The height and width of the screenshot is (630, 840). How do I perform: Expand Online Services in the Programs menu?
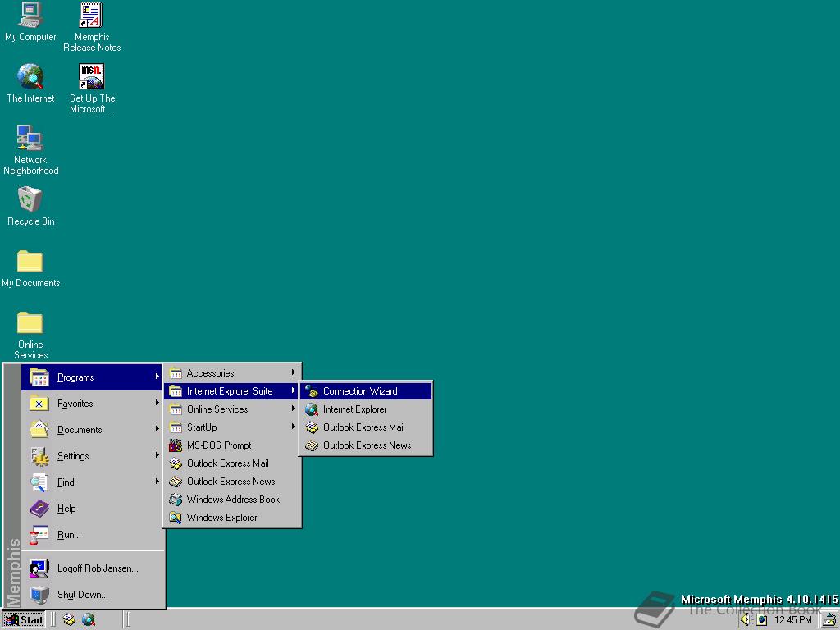point(232,409)
